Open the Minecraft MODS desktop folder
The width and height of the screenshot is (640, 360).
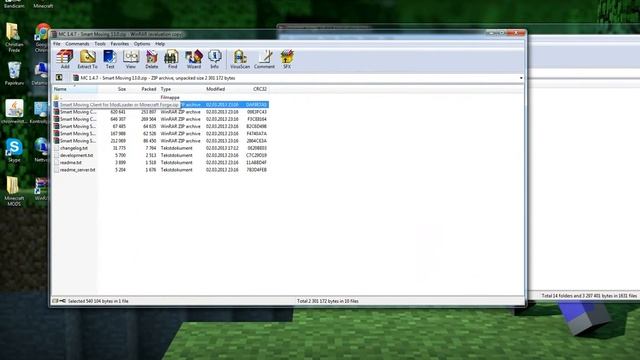(x=14, y=191)
